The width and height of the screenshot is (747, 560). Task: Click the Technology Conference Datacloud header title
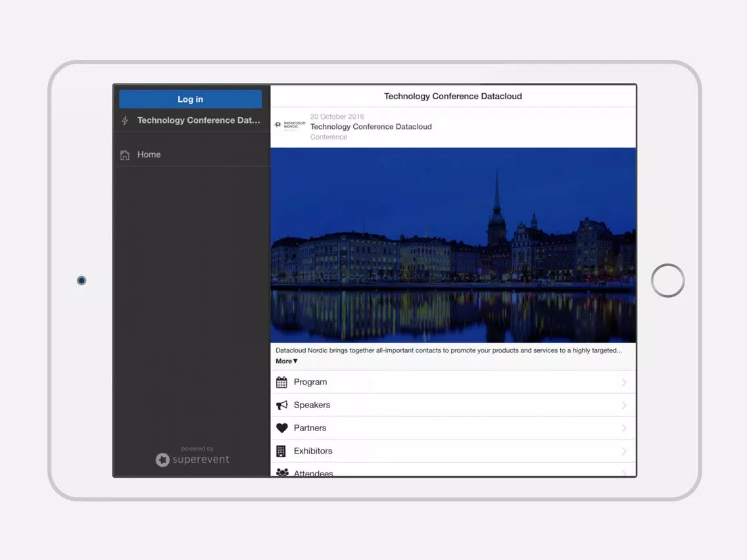click(x=453, y=96)
